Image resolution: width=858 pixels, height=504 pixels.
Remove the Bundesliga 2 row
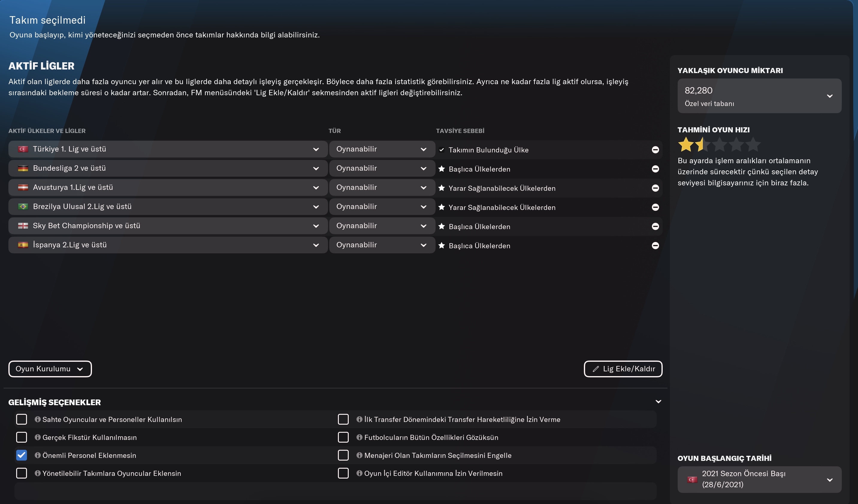coord(655,169)
